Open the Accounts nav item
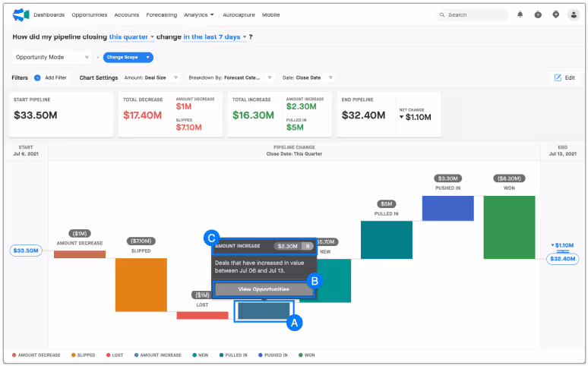This screenshot has width=588, height=366. [x=126, y=14]
